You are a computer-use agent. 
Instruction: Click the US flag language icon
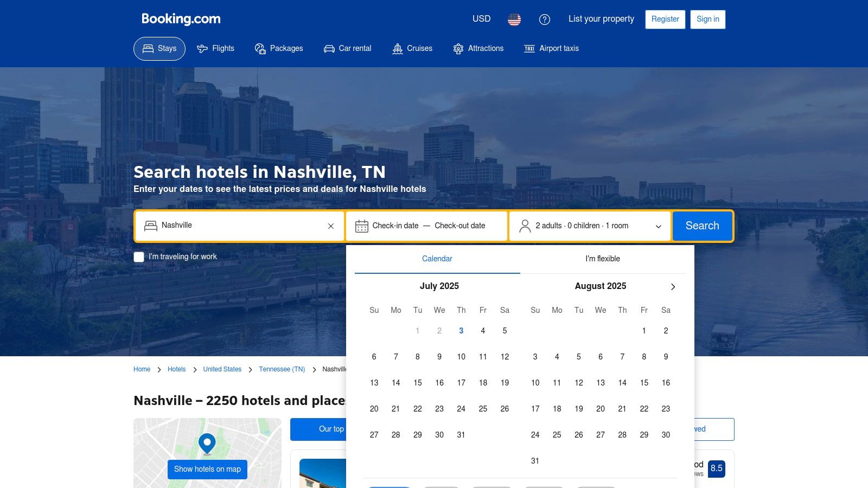(514, 20)
